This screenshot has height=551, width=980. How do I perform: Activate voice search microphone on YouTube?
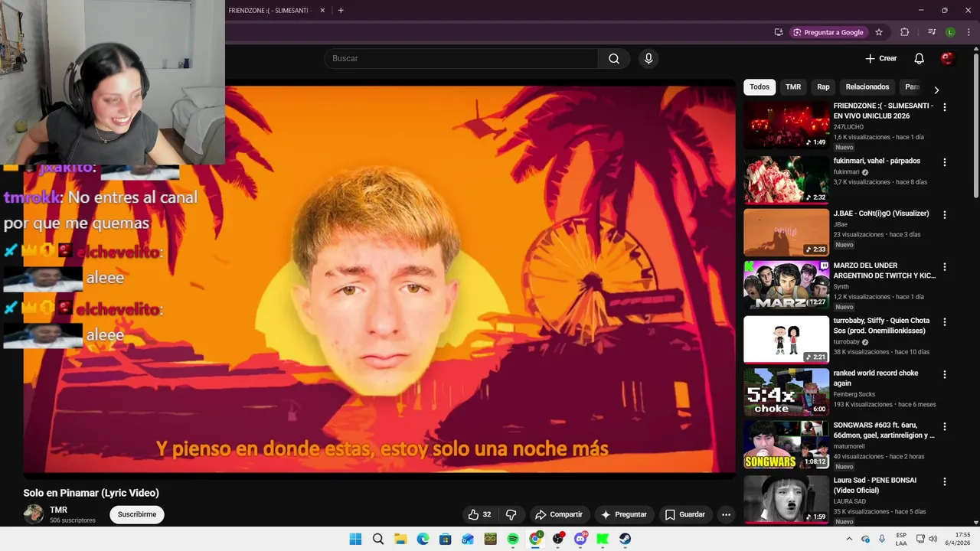tap(648, 59)
